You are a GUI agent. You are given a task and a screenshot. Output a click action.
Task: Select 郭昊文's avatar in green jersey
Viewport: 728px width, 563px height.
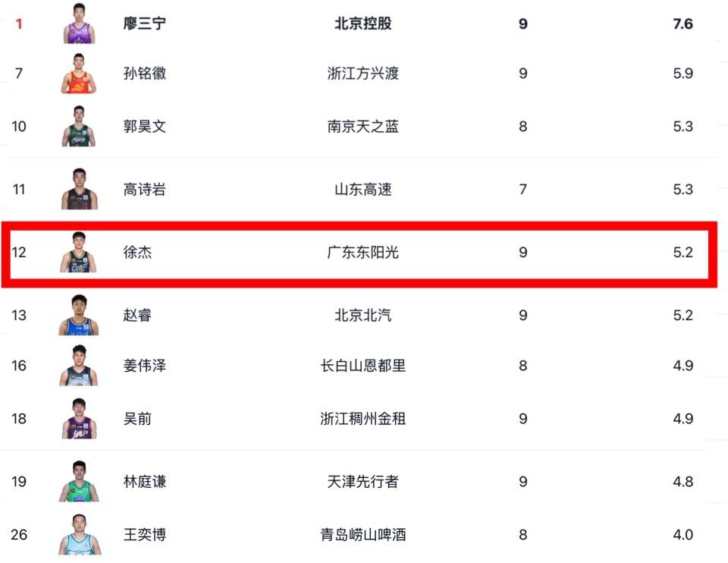pyautogui.click(x=79, y=126)
